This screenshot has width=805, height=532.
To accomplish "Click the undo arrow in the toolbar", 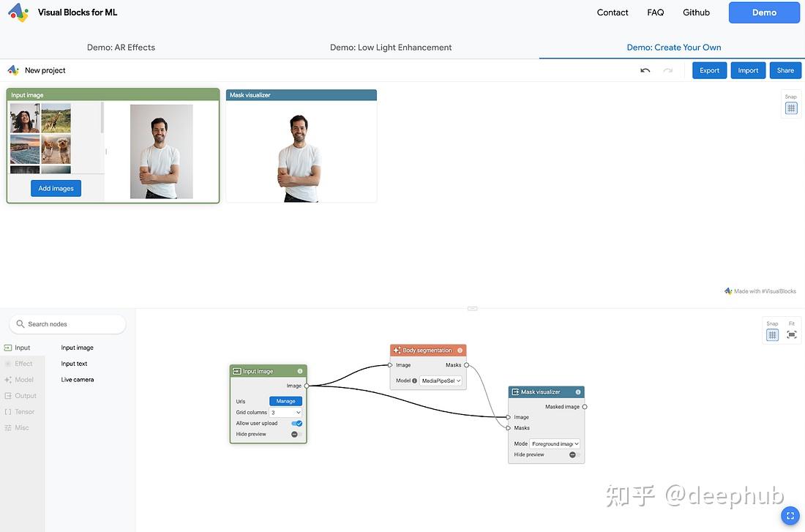I will point(644,70).
